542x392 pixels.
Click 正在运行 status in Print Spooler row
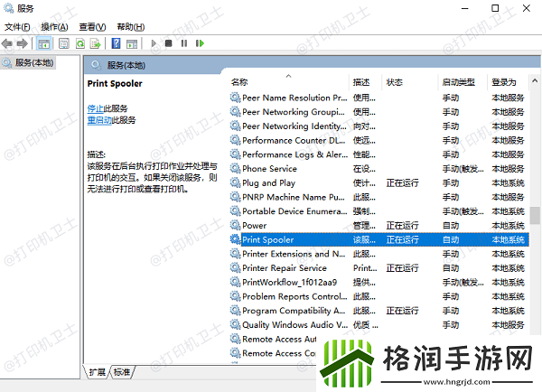click(402, 239)
